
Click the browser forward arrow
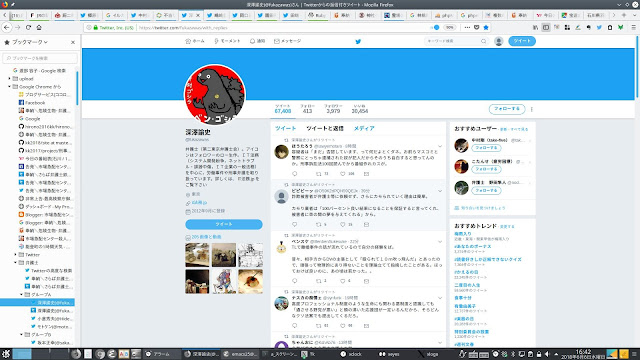[18, 27]
